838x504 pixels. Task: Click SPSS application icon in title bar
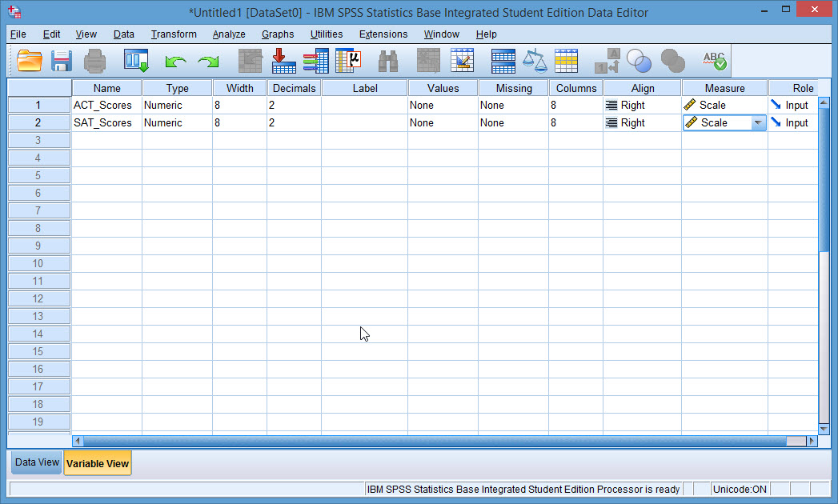pos(14,12)
